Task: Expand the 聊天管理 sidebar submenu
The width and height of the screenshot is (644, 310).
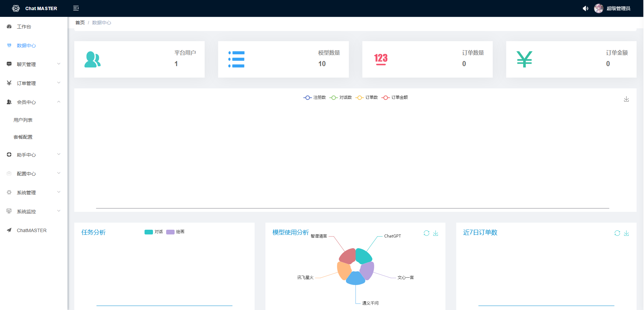Action: (33, 64)
